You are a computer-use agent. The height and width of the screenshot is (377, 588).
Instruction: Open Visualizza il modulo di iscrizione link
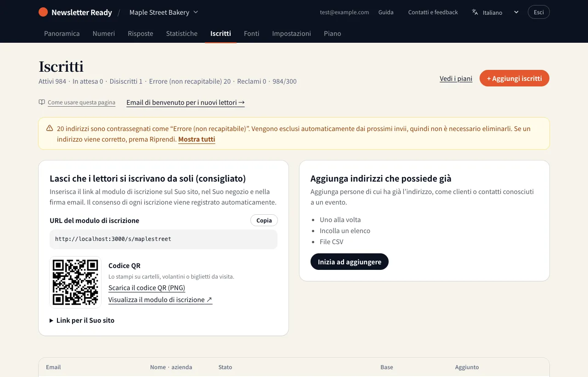coord(160,300)
